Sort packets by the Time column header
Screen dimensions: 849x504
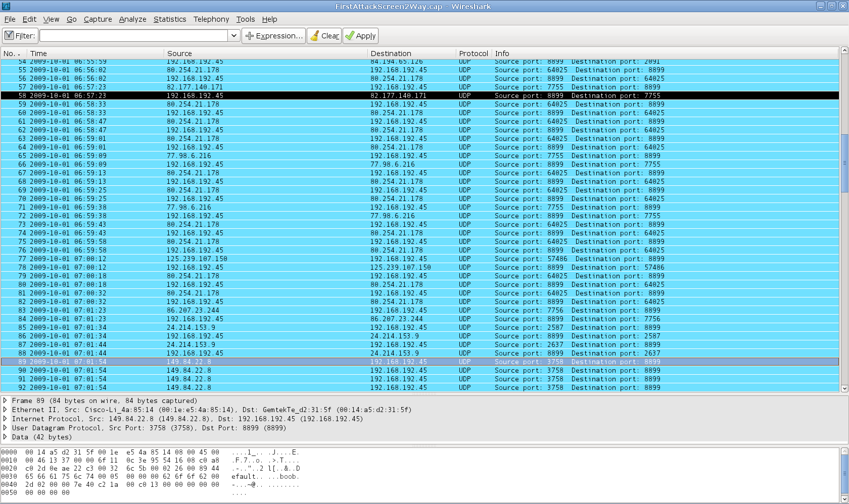[96, 53]
